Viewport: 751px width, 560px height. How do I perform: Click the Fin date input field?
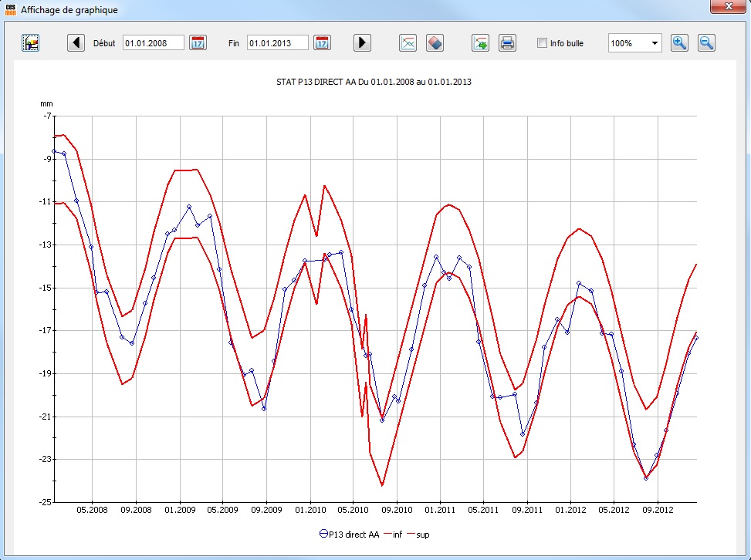coord(277,43)
